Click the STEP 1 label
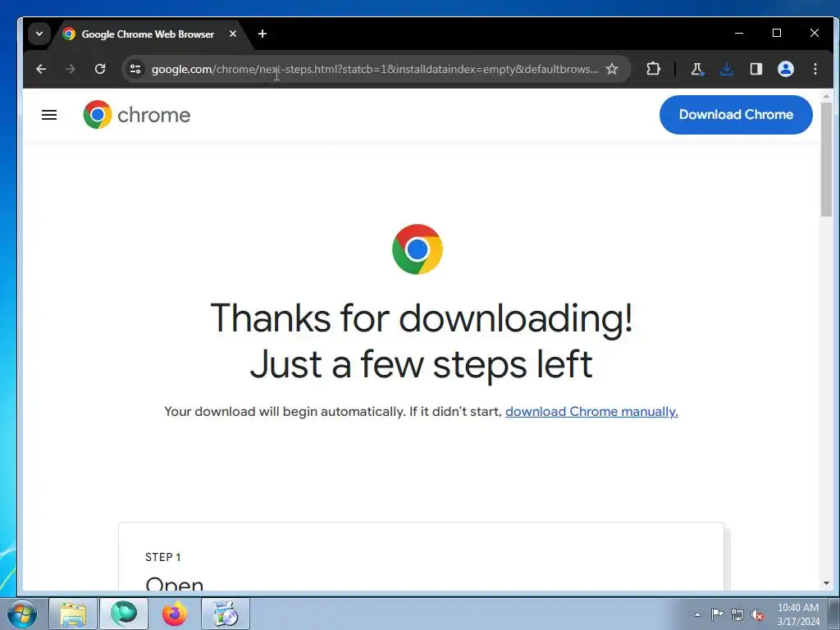This screenshot has width=840, height=630. [163, 557]
